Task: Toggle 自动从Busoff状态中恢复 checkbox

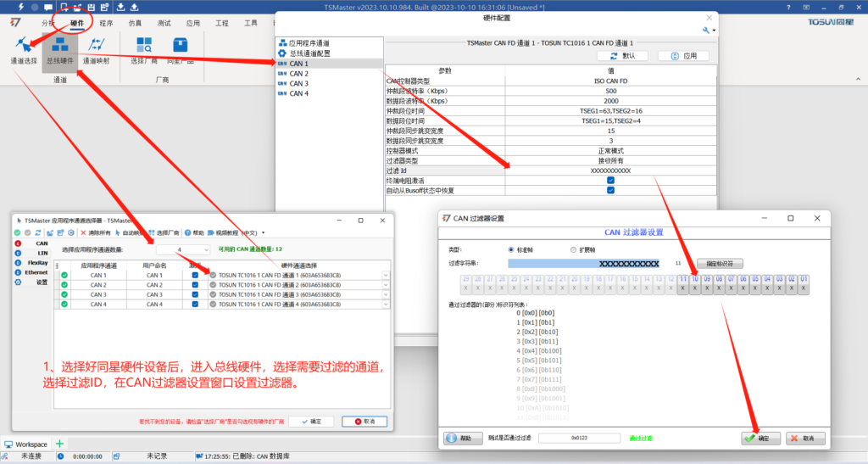Action: pyautogui.click(x=610, y=191)
